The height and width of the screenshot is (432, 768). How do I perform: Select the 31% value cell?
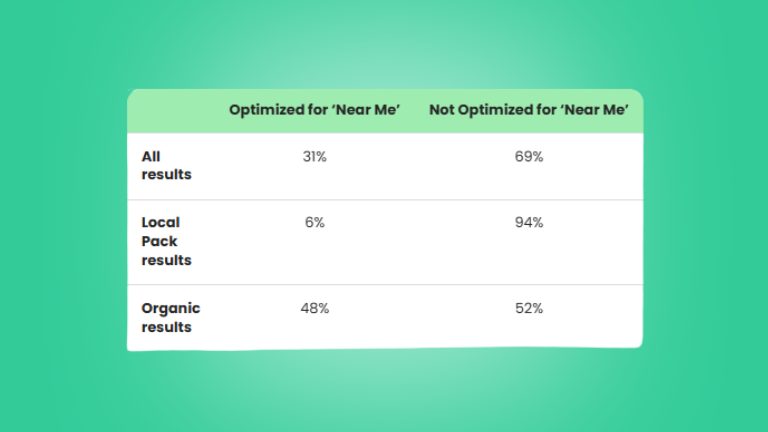(x=314, y=157)
